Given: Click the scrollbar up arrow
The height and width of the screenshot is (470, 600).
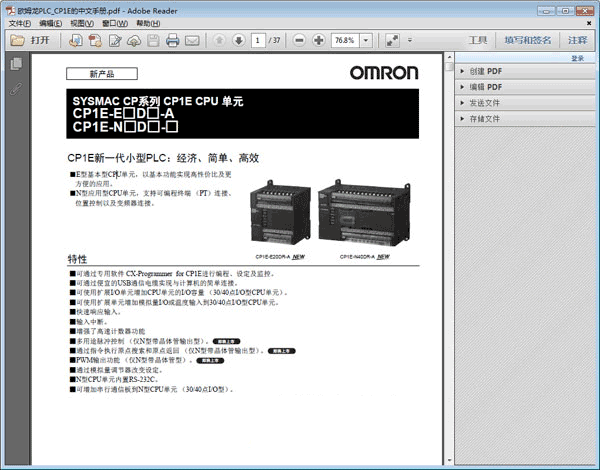Looking at the screenshot, I should [449, 57].
